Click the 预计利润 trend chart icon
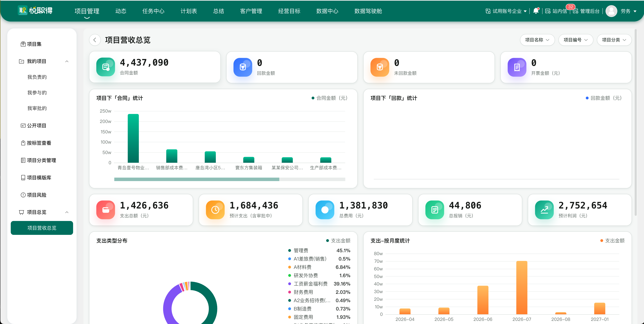This screenshot has width=644, height=324. (x=544, y=210)
